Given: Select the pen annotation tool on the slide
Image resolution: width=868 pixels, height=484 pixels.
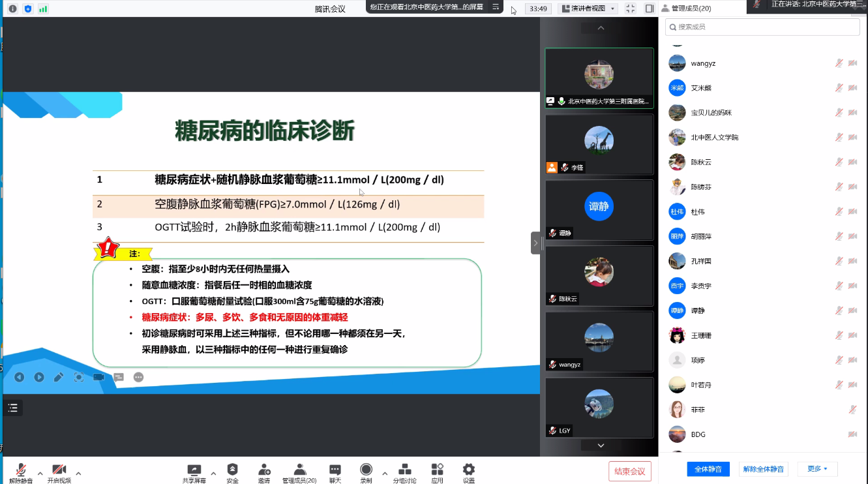Looking at the screenshot, I should (59, 377).
